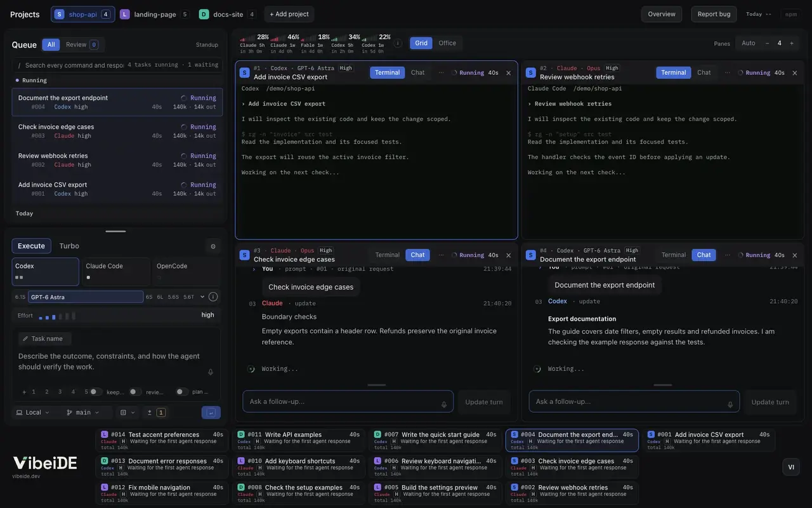Viewport: 812px width, 508px height.
Task: Expand the model list chevron next to 5.6T
Action: tap(202, 297)
